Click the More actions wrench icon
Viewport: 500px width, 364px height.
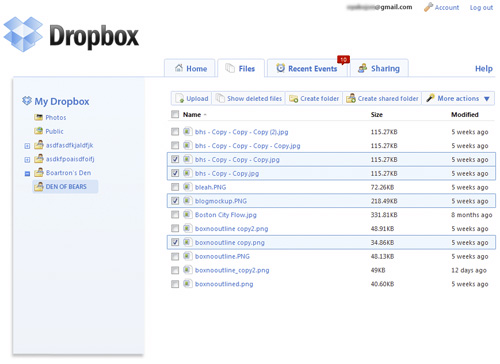click(x=430, y=98)
